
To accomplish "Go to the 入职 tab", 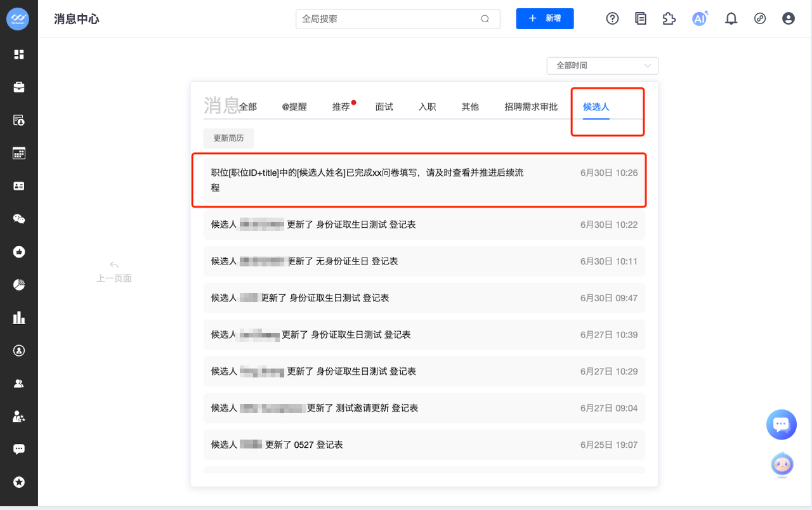I will [428, 107].
